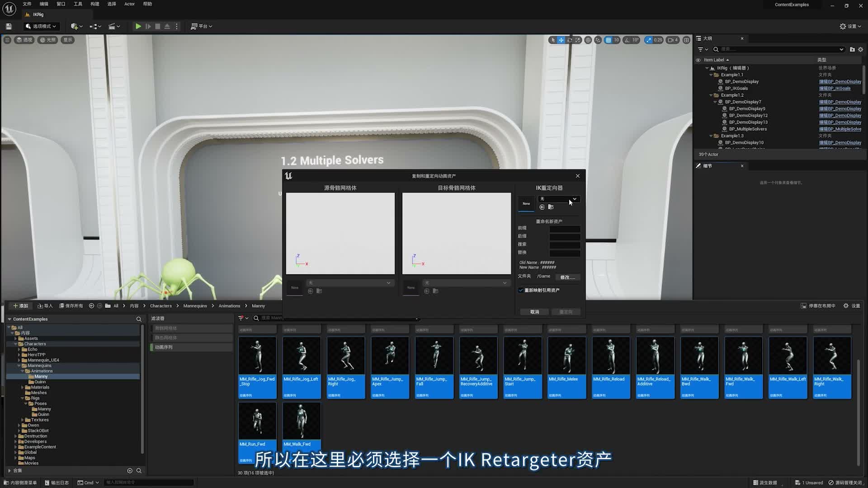Select the rotate transform tool
This screenshot has height=488, width=868.
click(x=570, y=40)
